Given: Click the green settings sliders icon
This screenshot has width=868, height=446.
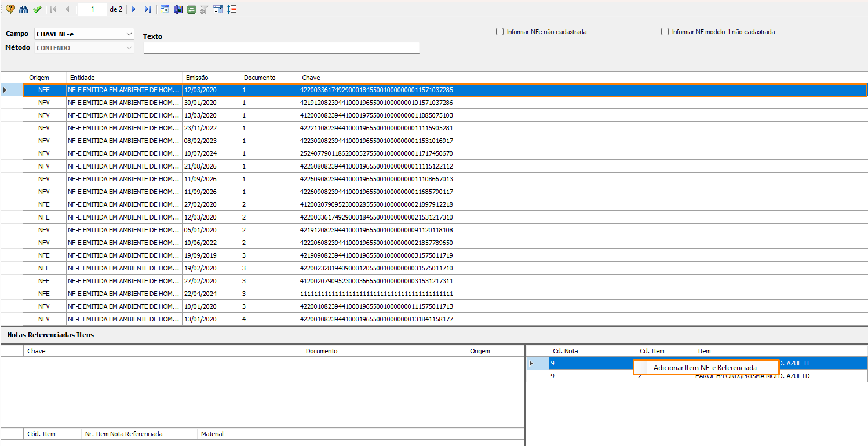Looking at the screenshot, I should click(x=191, y=9).
